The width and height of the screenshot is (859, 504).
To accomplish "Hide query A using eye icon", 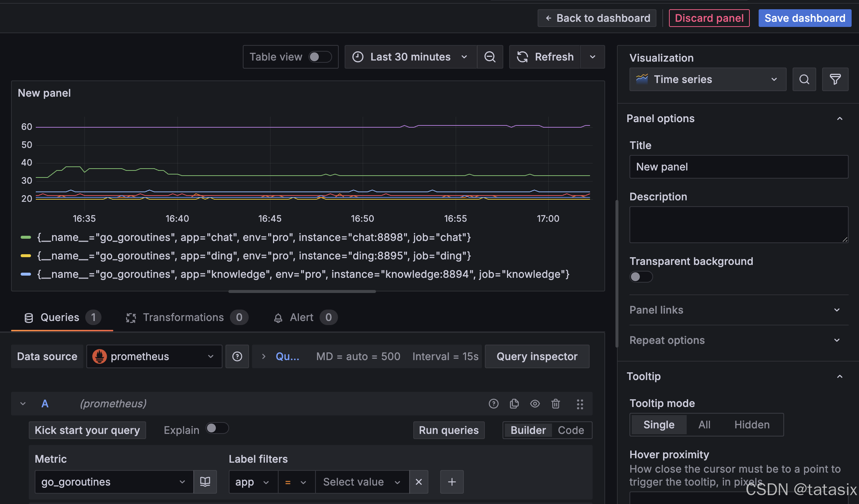I will (535, 404).
